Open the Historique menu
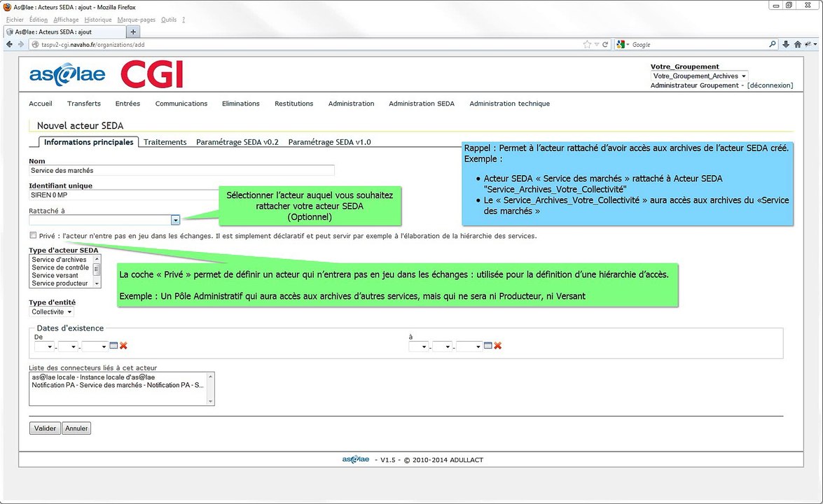823x504 pixels. coord(97,20)
